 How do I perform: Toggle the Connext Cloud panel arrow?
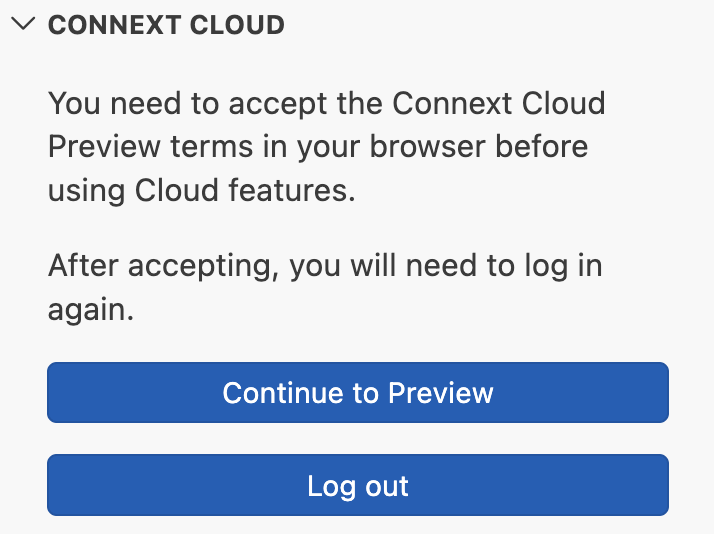coord(23,24)
